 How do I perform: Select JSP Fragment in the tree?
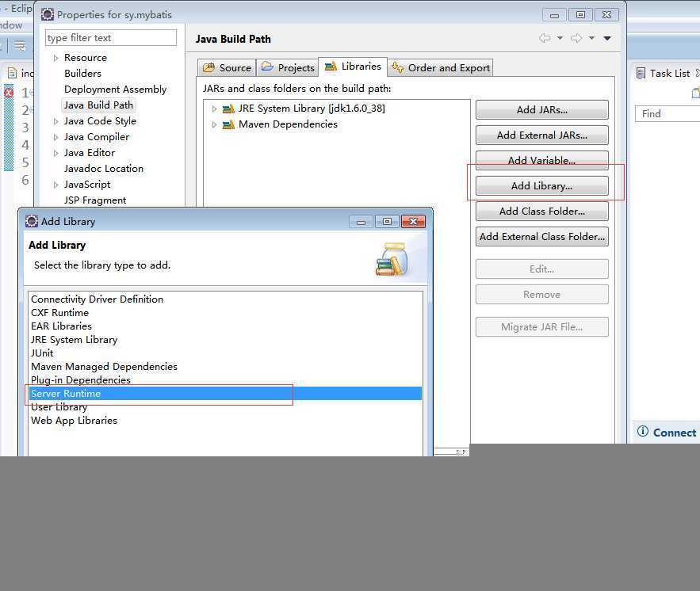coord(94,200)
